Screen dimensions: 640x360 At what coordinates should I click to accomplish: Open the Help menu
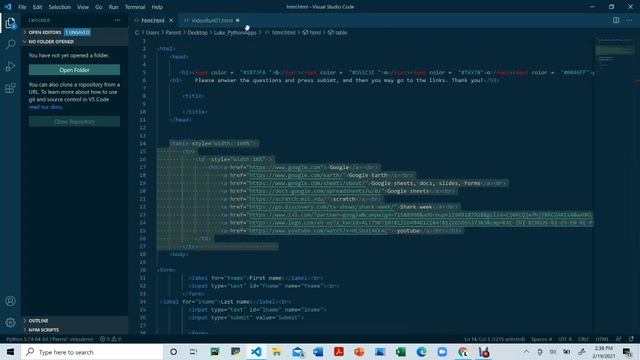point(157,7)
